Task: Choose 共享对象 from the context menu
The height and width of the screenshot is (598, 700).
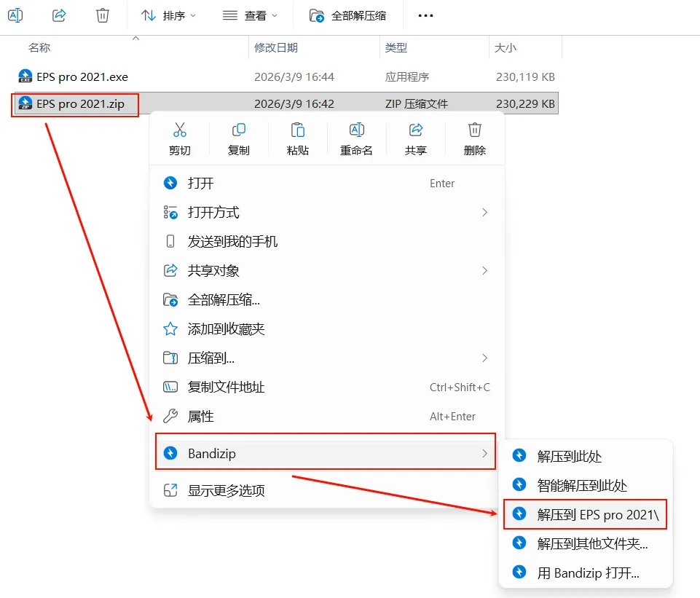Action: click(x=327, y=270)
